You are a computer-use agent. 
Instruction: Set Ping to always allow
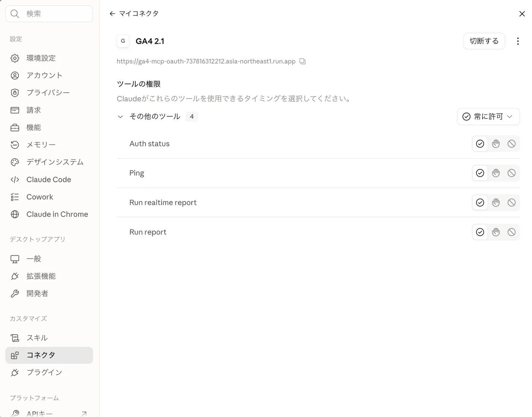click(x=480, y=173)
